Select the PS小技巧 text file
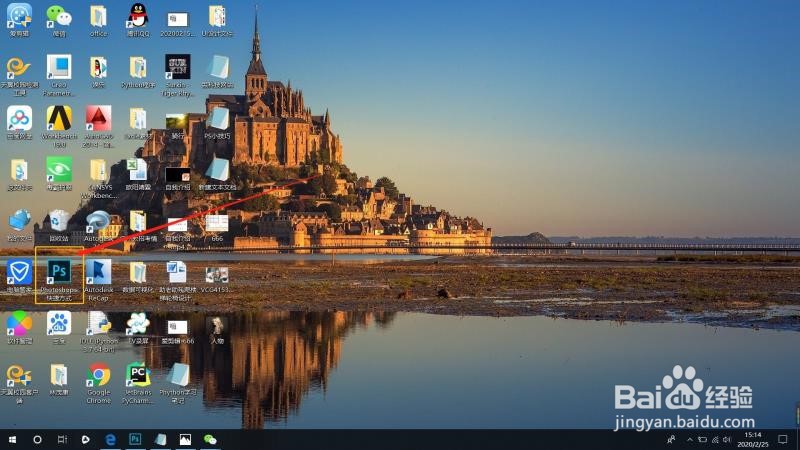Screen dimensions: 800x450 pyautogui.click(x=217, y=123)
